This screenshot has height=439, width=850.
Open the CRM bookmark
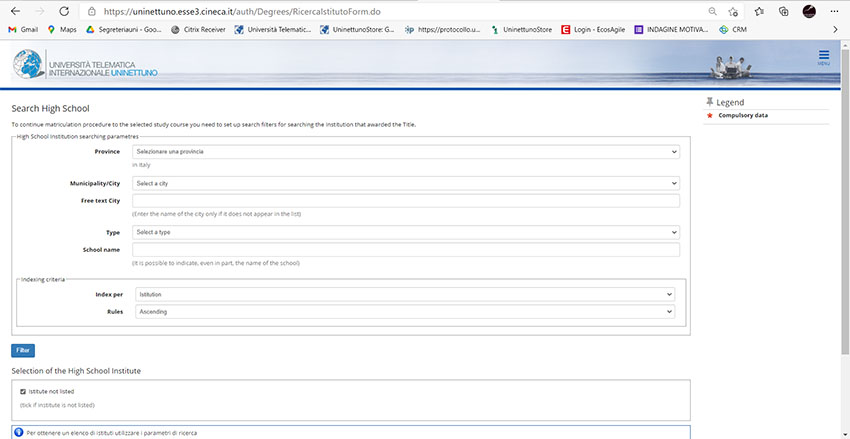point(732,30)
